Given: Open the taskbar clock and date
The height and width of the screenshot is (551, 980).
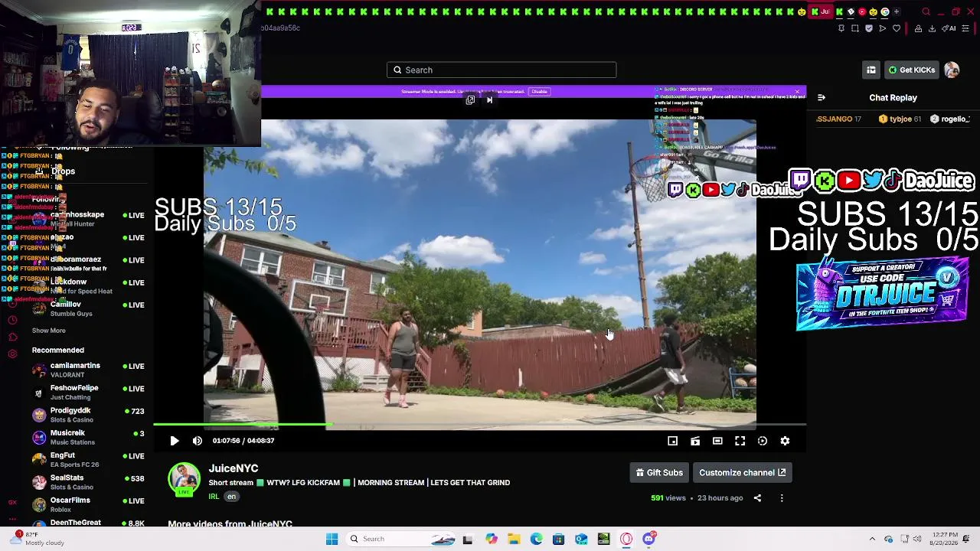Looking at the screenshot, I should point(943,539).
